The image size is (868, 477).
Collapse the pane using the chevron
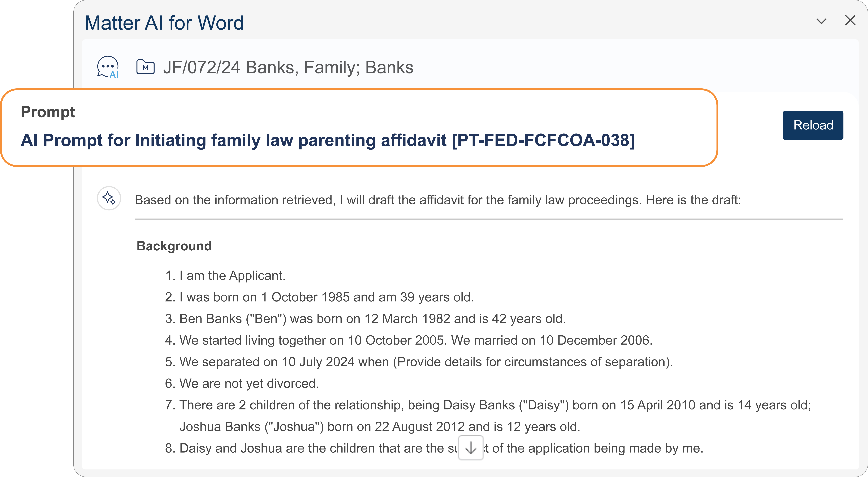point(821,21)
